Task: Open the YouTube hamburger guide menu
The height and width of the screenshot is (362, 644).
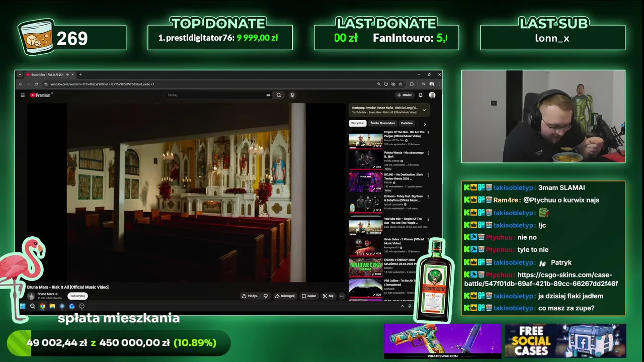Action: coord(23,95)
